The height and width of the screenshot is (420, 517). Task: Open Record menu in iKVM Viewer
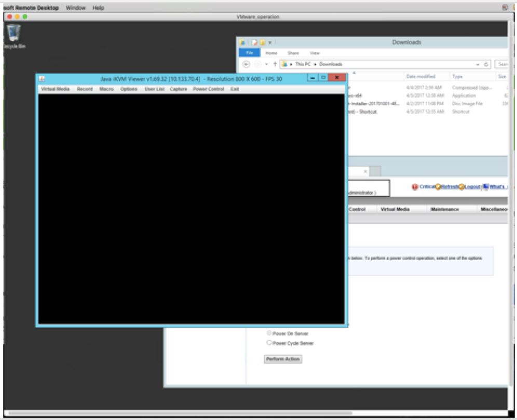coord(85,89)
